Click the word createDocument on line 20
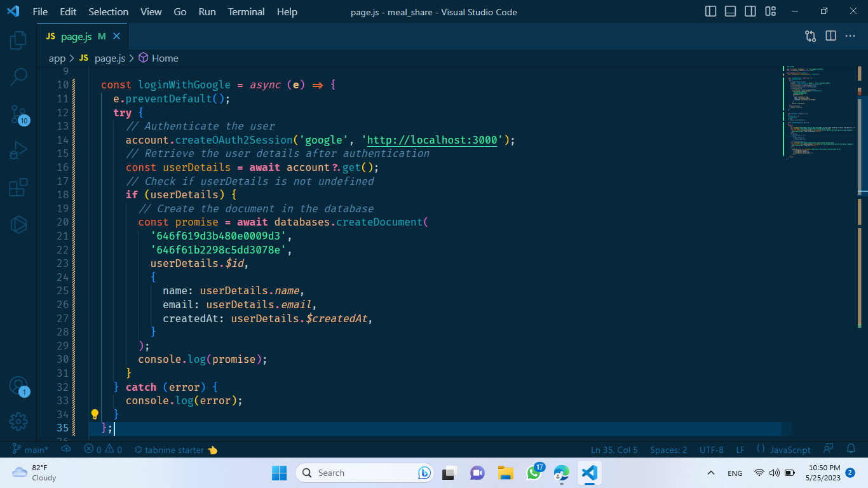Screen dimensions: 868x488 tap(379, 222)
